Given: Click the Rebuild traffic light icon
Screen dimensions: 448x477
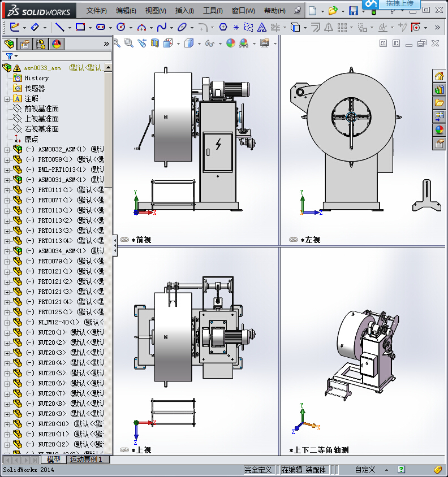Looking at the screenshot, I should [x=374, y=12].
